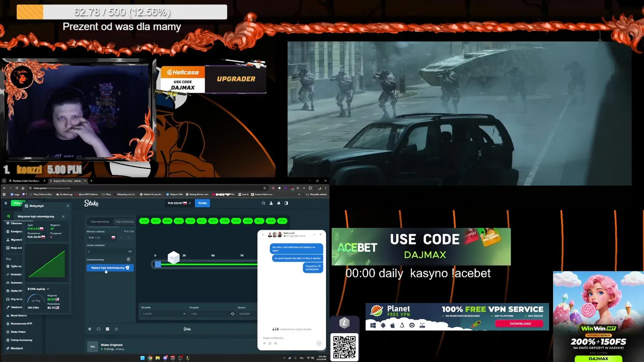Image resolution: width=644 pixels, height=362 pixels.
Task: Click the QR code thumbnail
Action: coord(345,347)
